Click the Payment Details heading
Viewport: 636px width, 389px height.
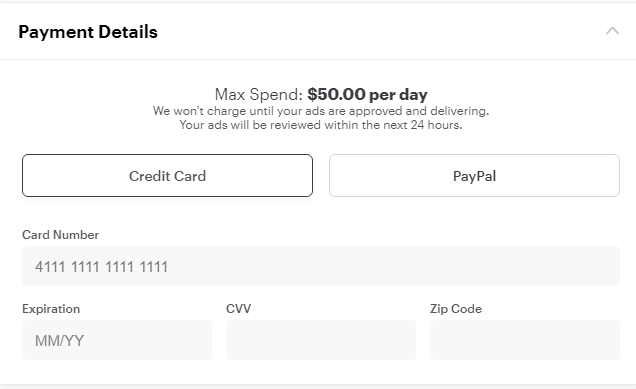point(88,32)
